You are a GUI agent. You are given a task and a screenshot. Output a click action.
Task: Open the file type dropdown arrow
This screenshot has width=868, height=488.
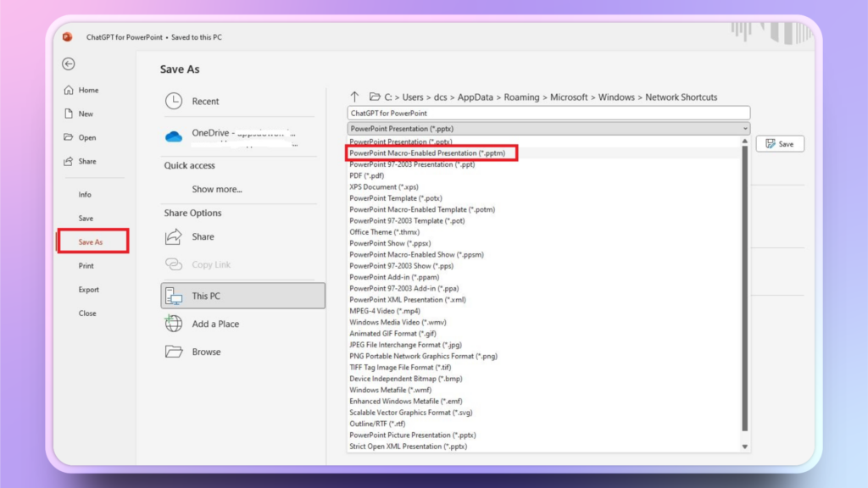[x=745, y=129]
